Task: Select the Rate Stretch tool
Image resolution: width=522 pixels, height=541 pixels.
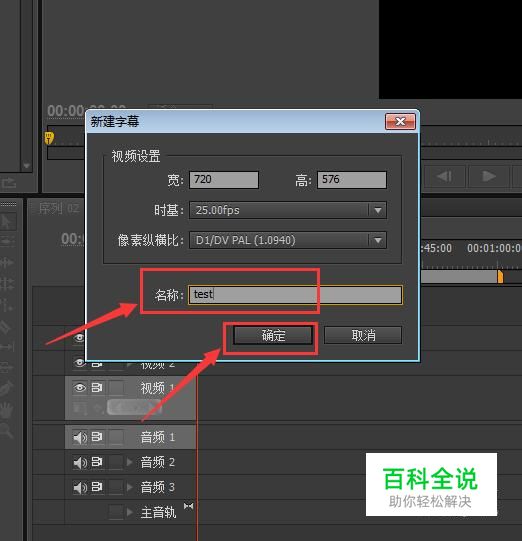Action: click(7, 305)
